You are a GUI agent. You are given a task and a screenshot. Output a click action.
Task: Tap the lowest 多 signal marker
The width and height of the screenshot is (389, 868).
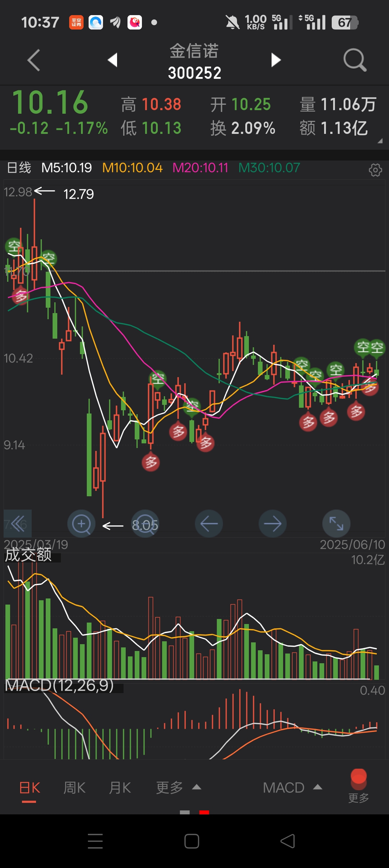point(151,462)
